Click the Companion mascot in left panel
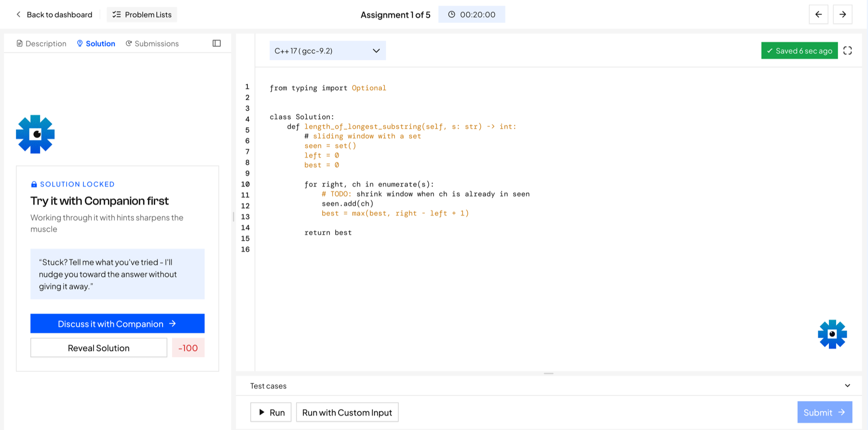This screenshot has width=868, height=430. click(35, 134)
